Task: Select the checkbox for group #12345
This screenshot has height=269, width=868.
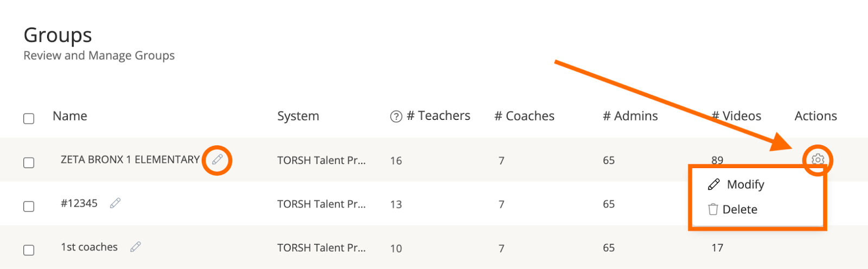Action: point(29,206)
